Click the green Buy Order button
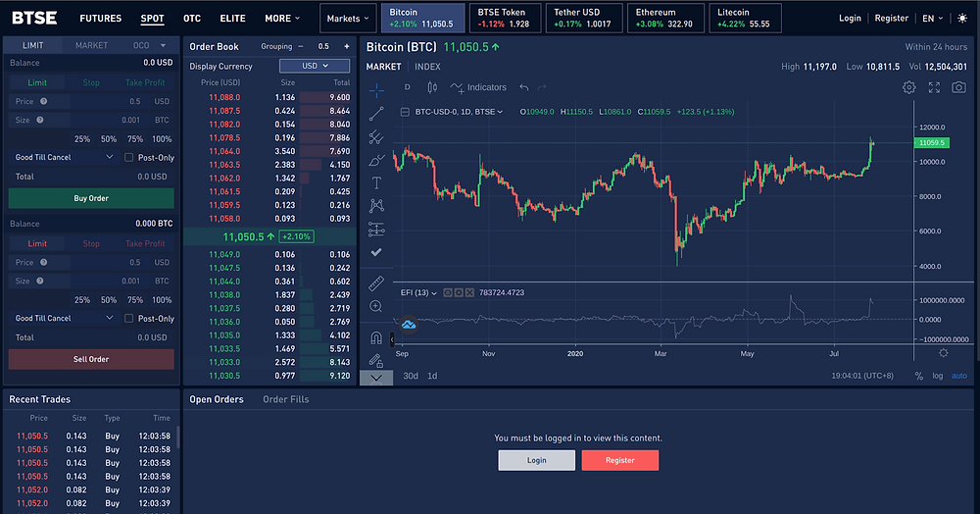This screenshot has width=980, height=514. pos(91,198)
